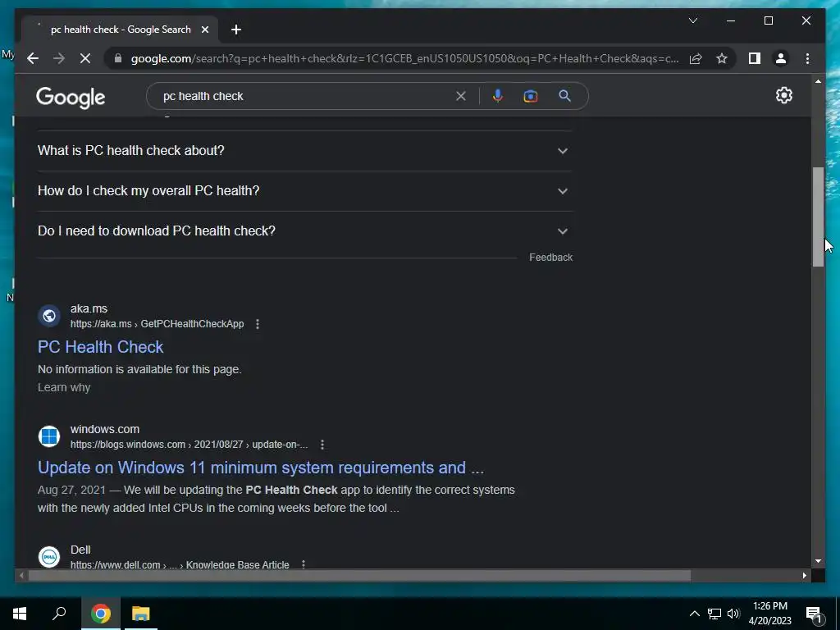Open File Explorer from the taskbar
The height and width of the screenshot is (630, 840).
tap(141, 614)
